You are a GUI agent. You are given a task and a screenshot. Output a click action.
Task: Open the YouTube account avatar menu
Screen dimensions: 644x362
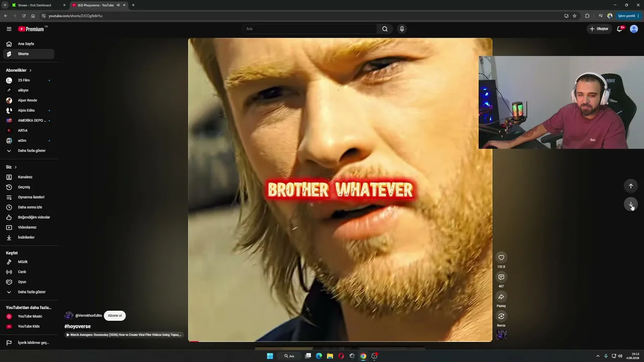click(634, 29)
